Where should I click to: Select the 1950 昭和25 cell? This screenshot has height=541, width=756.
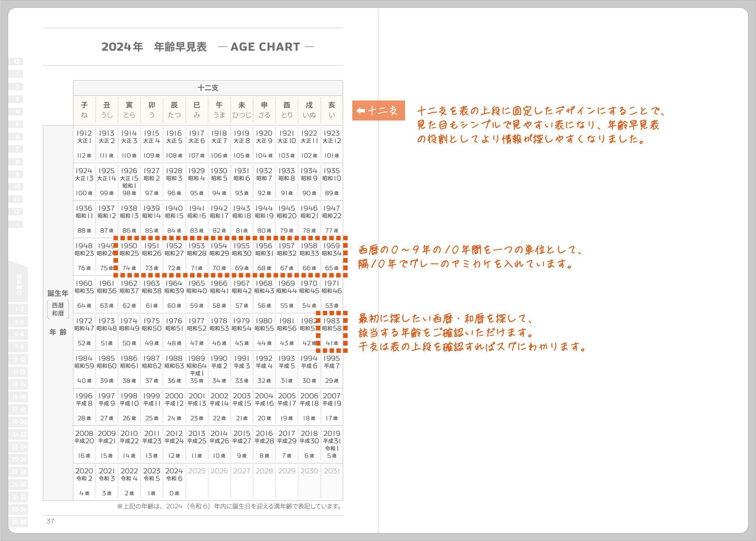(129, 257)
